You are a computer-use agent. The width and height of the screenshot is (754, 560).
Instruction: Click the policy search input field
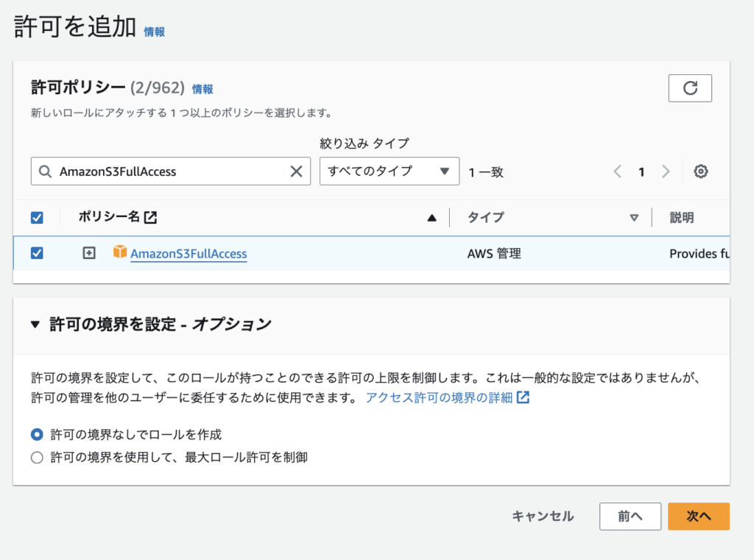(169, 171)
